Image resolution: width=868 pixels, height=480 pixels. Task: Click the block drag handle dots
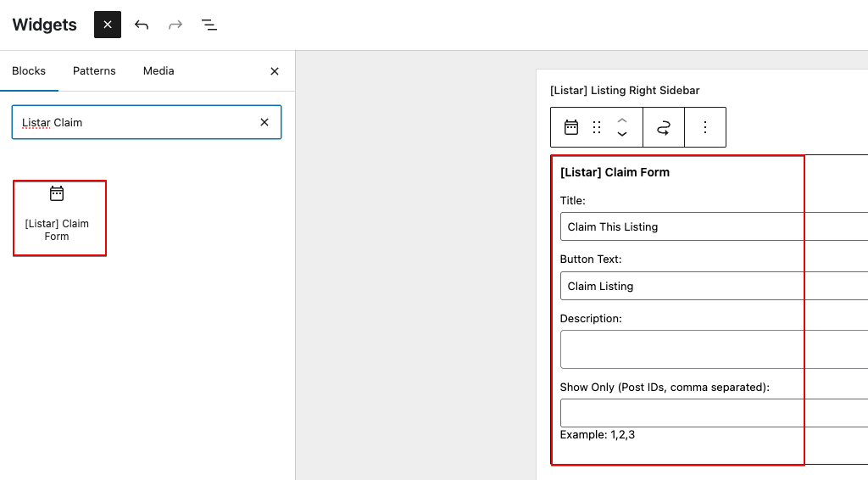click(x=597, y=127)
